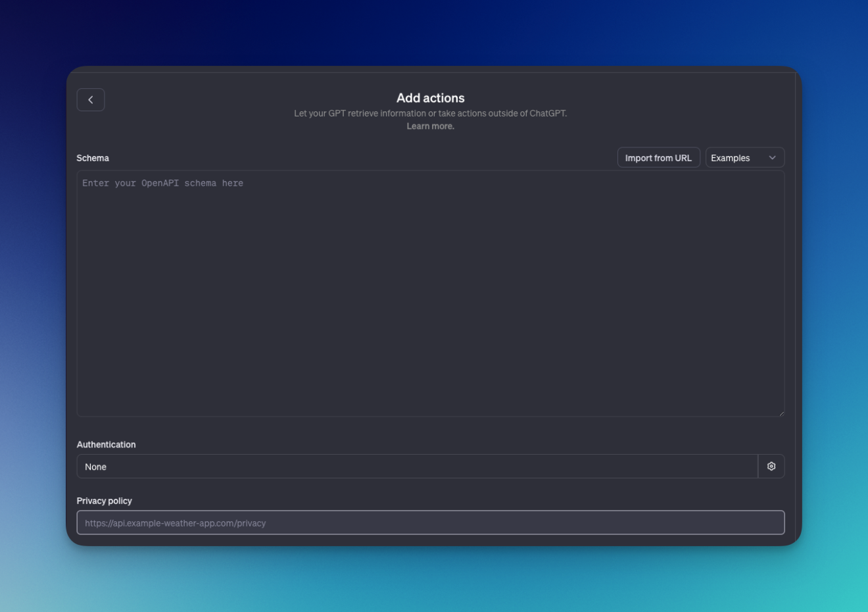This screenshot has width=868, height=612.
Task: Tap the back arrow to leave Add actions
Action: coord(91,99)
